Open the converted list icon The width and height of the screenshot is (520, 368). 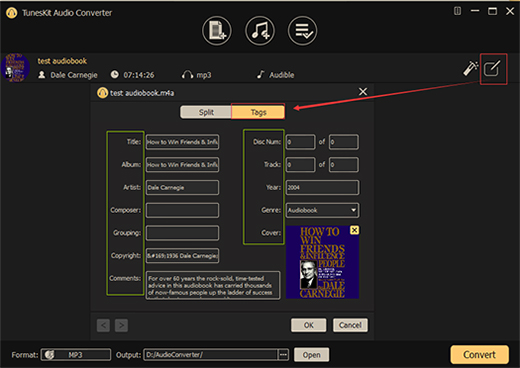[x=302, y=31]
